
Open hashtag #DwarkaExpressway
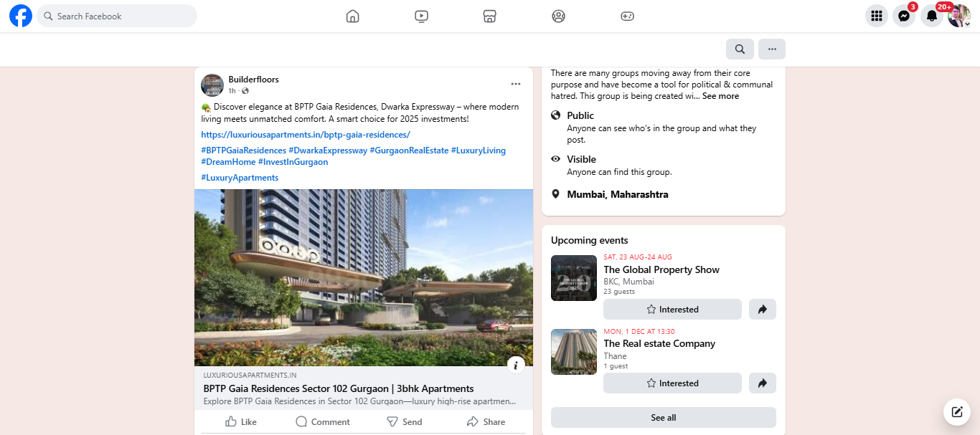328,150
